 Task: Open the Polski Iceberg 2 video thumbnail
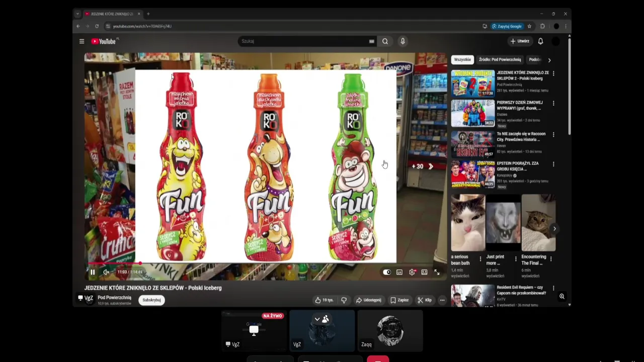(x=472, y=83)
